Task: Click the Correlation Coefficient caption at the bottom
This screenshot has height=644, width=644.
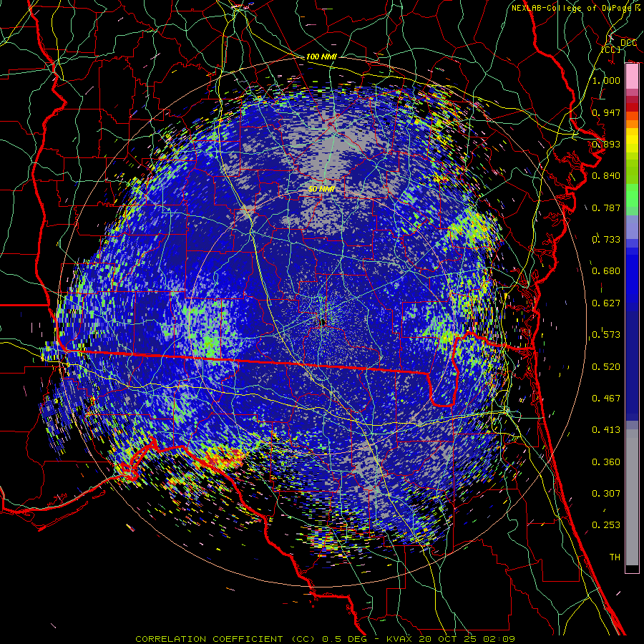Action: (x=326, y=639)
